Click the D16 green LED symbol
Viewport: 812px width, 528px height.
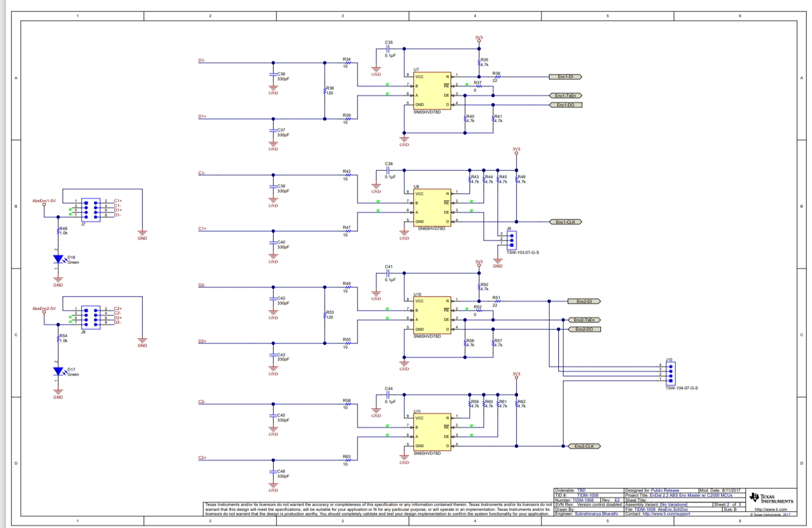click(58, 259)
